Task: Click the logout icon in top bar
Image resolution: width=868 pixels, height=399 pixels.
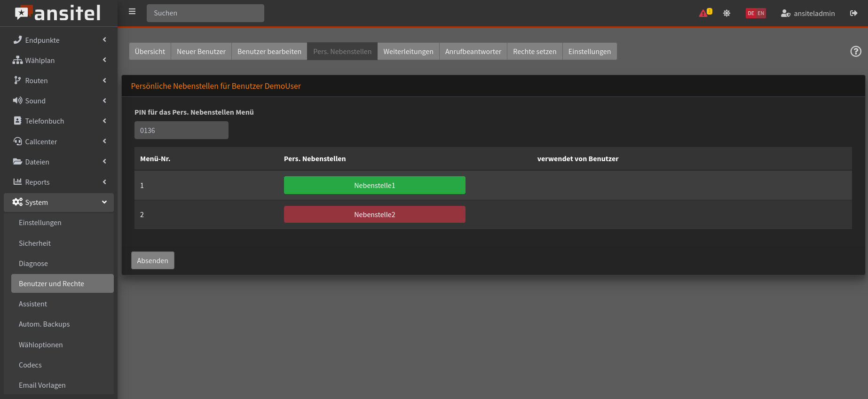Action: pyautogui.click(x=853, y=13)
